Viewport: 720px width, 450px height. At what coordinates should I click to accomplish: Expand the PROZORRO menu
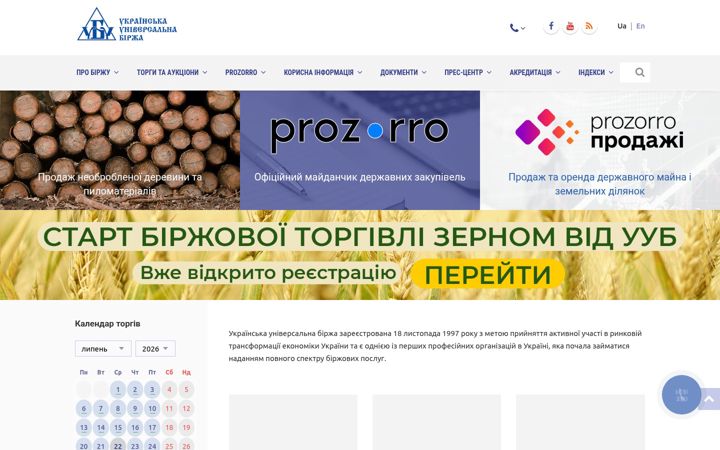pyautogui.click(x=245, y=72)
